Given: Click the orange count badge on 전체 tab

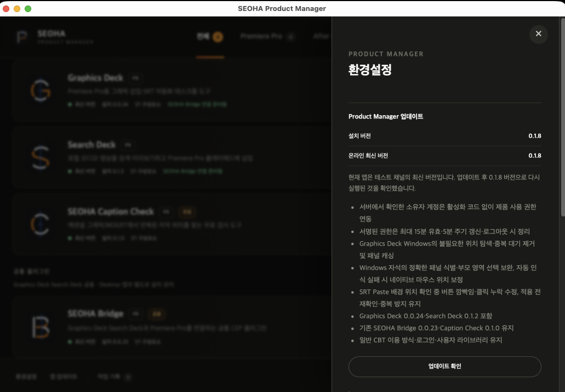Looking at the screenshot, I should click(x=218, y=36).
